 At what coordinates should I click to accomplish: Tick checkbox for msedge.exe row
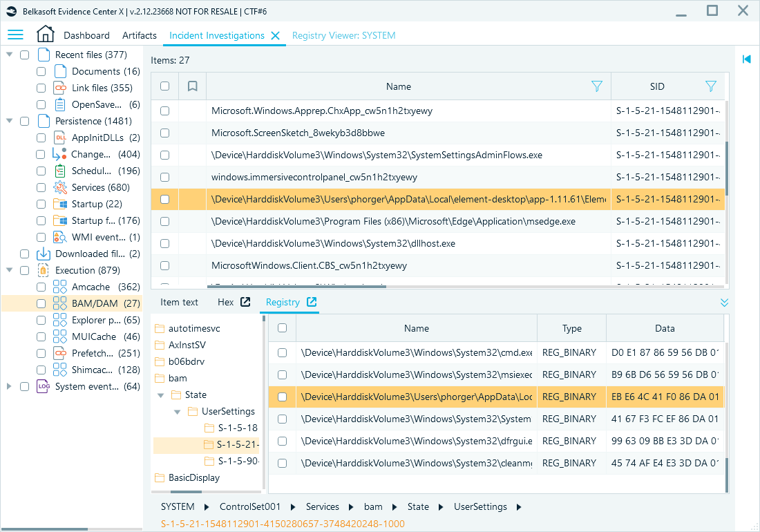pyautogui.click(x=165, y=221)
